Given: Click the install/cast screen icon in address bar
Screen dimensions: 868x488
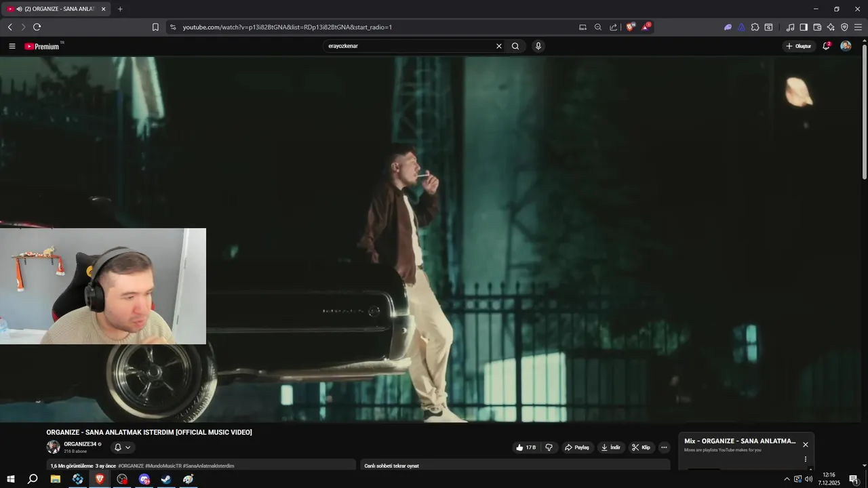Looking at the screenshot, I should [x=583, y=27].
